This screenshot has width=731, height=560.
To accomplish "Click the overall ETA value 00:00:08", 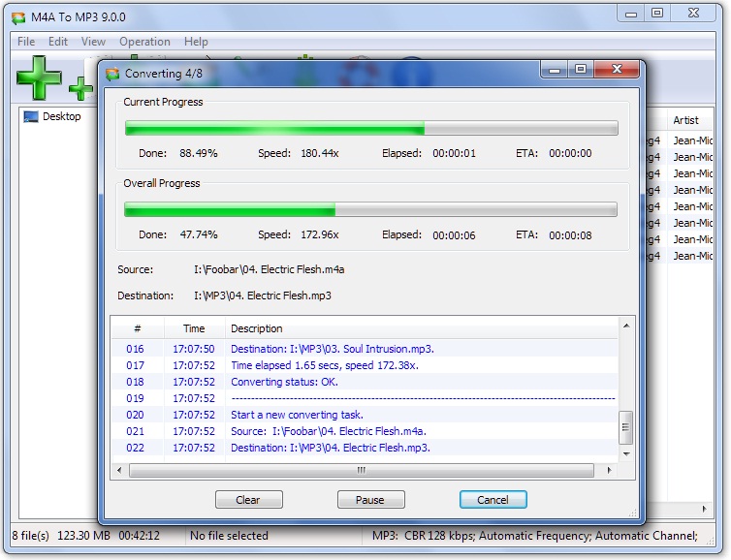I will point(570,235).
